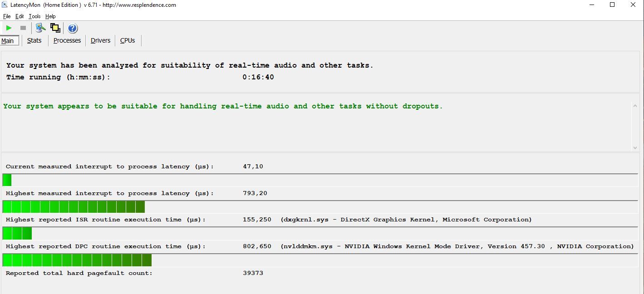644x294 pixels.
Task: Start the latency monitor with the green play button
Action: click(x=9, y=28)
